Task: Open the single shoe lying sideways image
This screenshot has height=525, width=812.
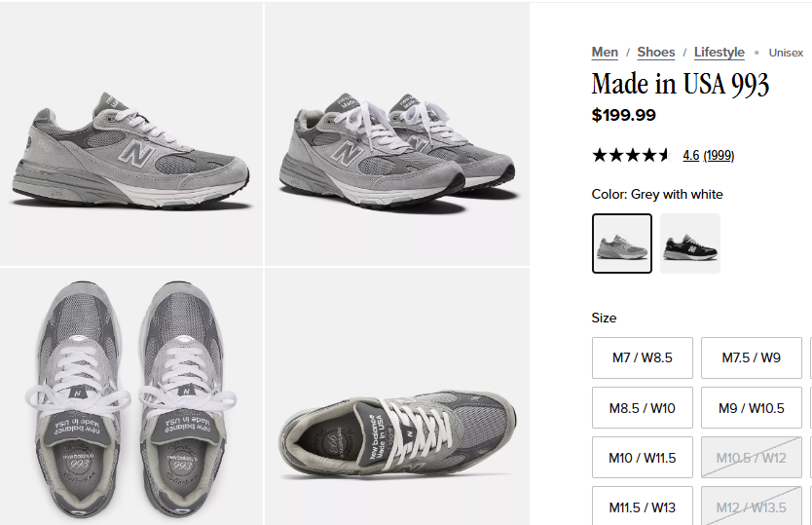Action: pyautogui.click(x=397, y=396)
